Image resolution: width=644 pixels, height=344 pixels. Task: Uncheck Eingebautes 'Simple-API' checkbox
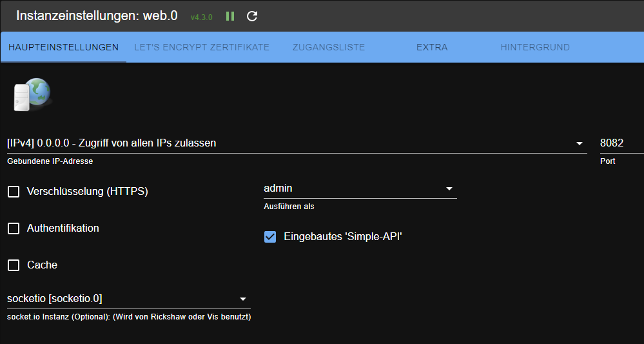point(270,237)
